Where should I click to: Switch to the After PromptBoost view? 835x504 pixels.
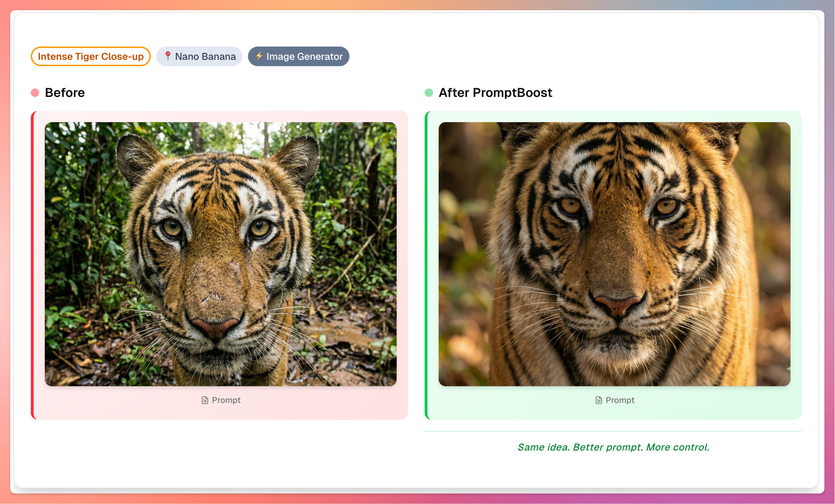496,92
